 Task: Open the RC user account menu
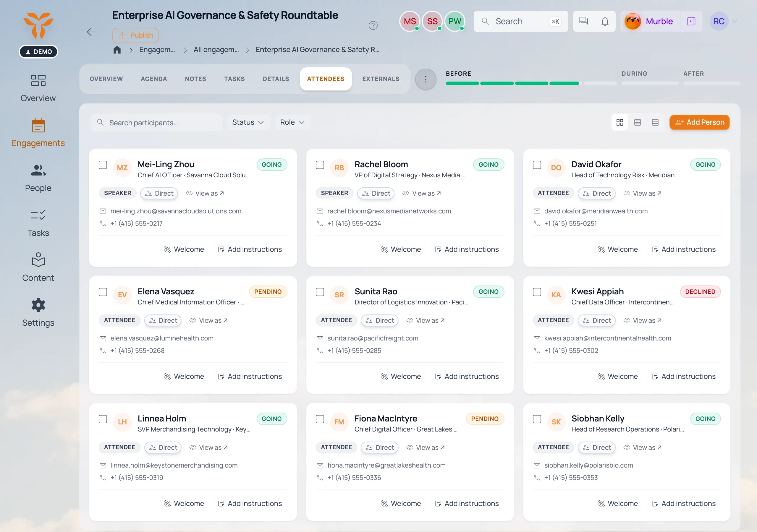click(724, 21)
